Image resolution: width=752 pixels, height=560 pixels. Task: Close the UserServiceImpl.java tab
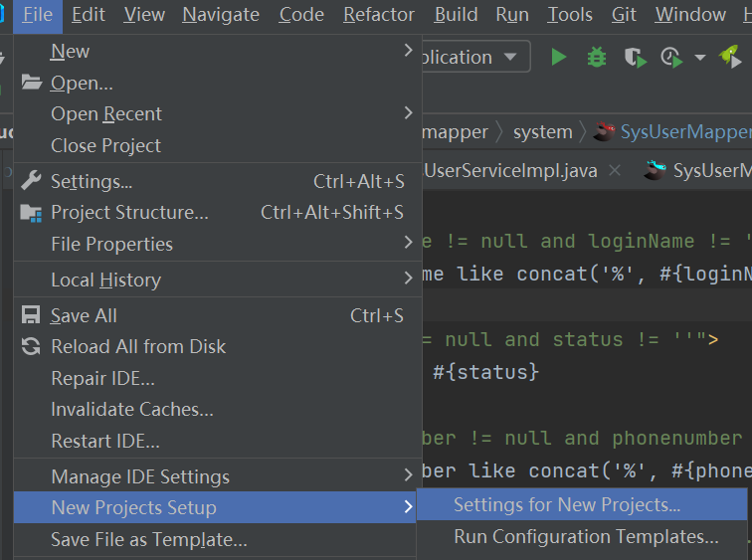[x=615, y=170]
